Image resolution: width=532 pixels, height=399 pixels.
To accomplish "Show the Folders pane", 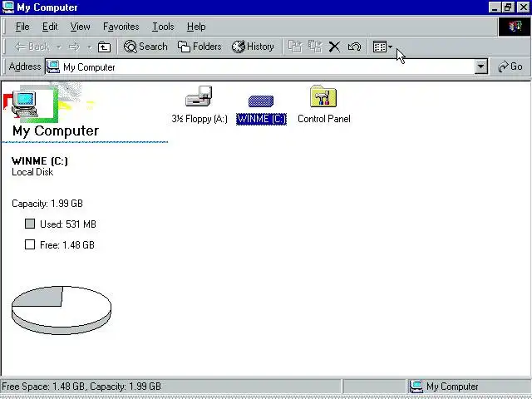I will (199, 47).
